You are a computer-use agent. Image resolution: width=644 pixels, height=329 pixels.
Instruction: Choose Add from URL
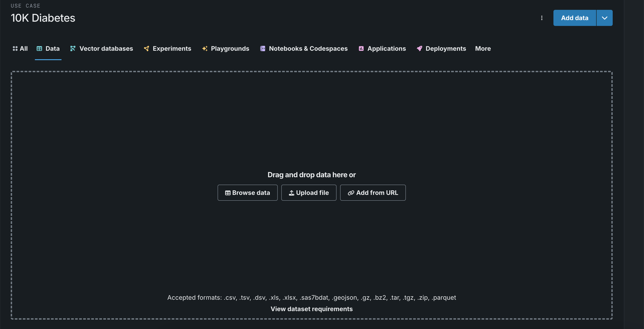[373, 193]
